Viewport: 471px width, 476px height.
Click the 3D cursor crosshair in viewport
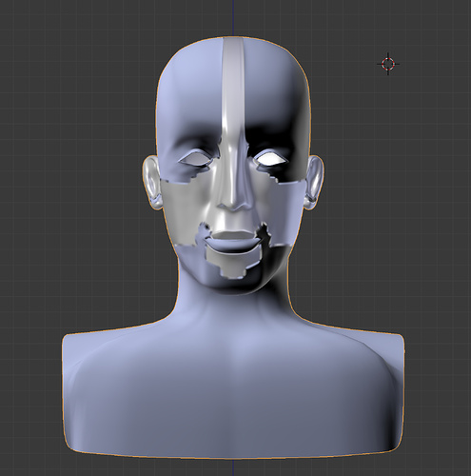coord(388,64)
